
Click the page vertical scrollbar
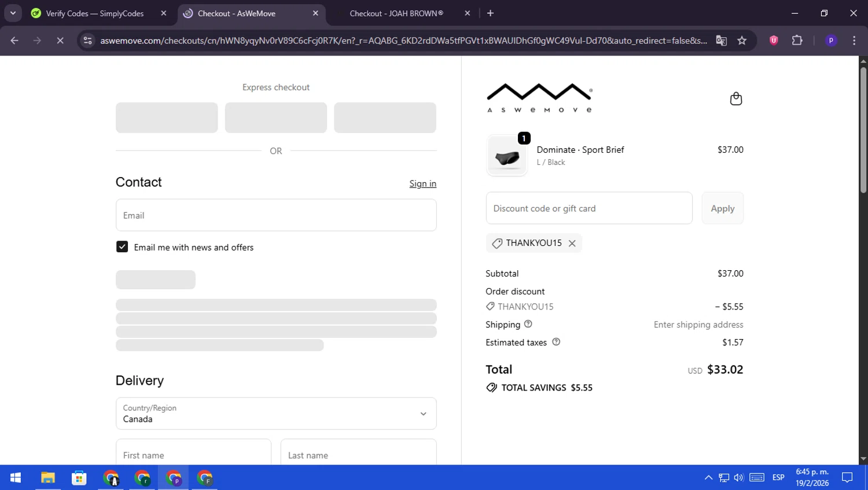tap(863, 130)
